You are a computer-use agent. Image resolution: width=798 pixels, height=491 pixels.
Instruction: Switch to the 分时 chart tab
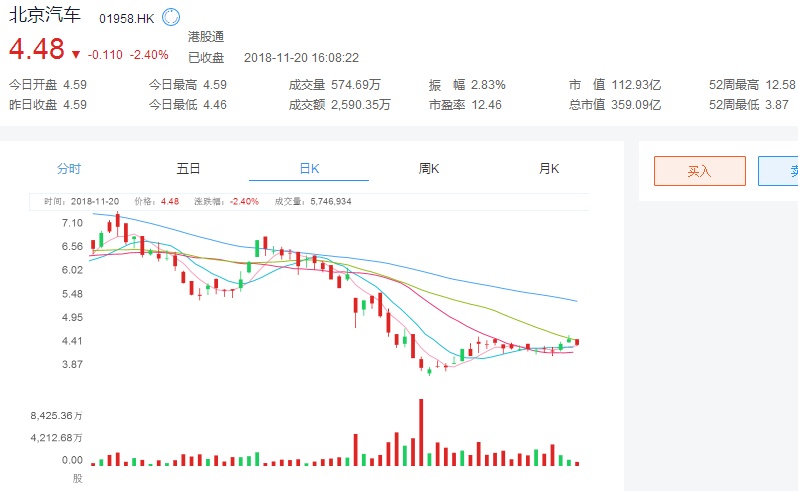click(69, 169)
